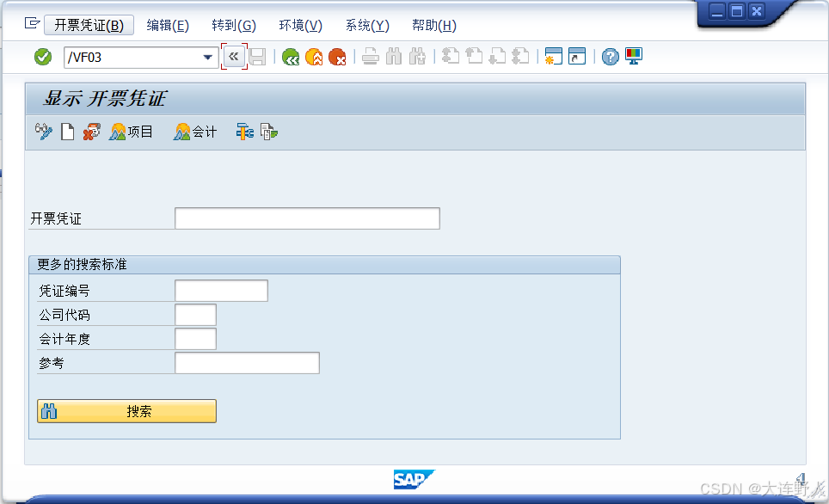Click the Find binoculars icon
The width and height of the screenshot is (829, 504).
point(394,57)
